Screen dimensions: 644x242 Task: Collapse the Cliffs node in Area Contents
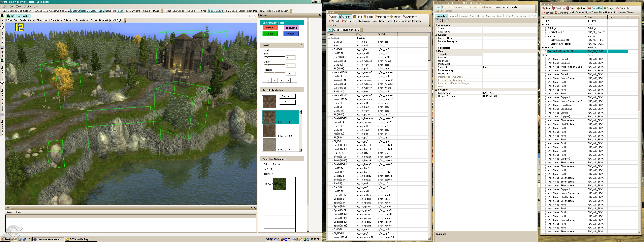(x=543, y=25)
